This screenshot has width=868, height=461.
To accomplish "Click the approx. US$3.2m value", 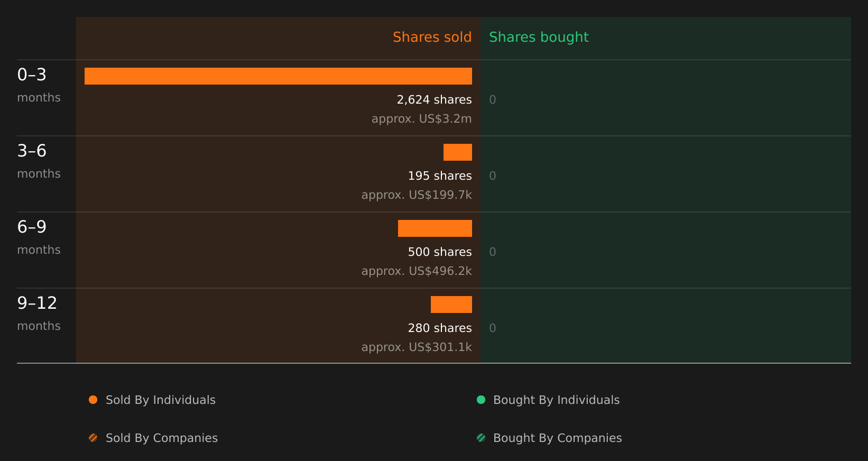I will (421, 119).
